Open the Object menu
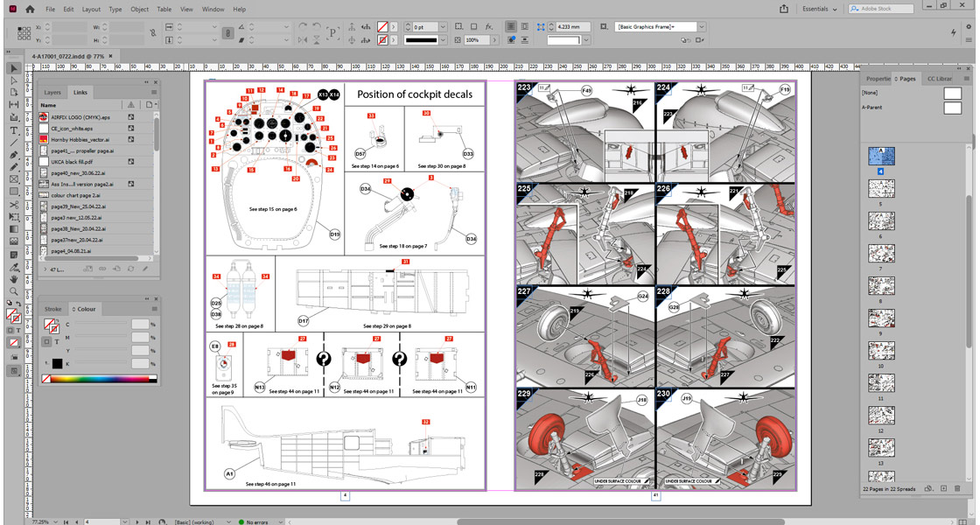Screen dimensions: 980x525 [x=139, y=9]
